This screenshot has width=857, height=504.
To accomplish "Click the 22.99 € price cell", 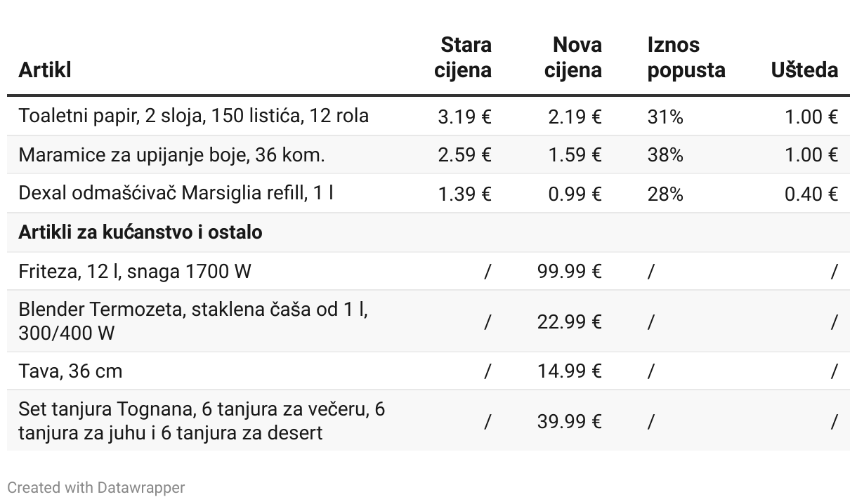I will 570,321.
